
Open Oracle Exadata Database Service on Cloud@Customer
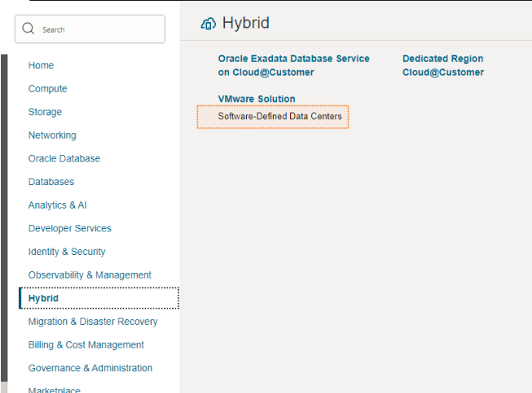point(293,65)
